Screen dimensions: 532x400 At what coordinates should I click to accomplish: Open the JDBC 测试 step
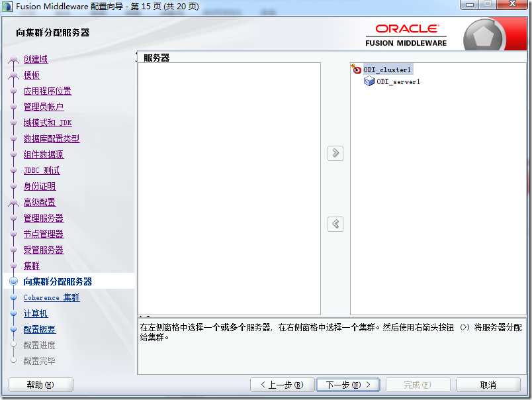point(42,170)
